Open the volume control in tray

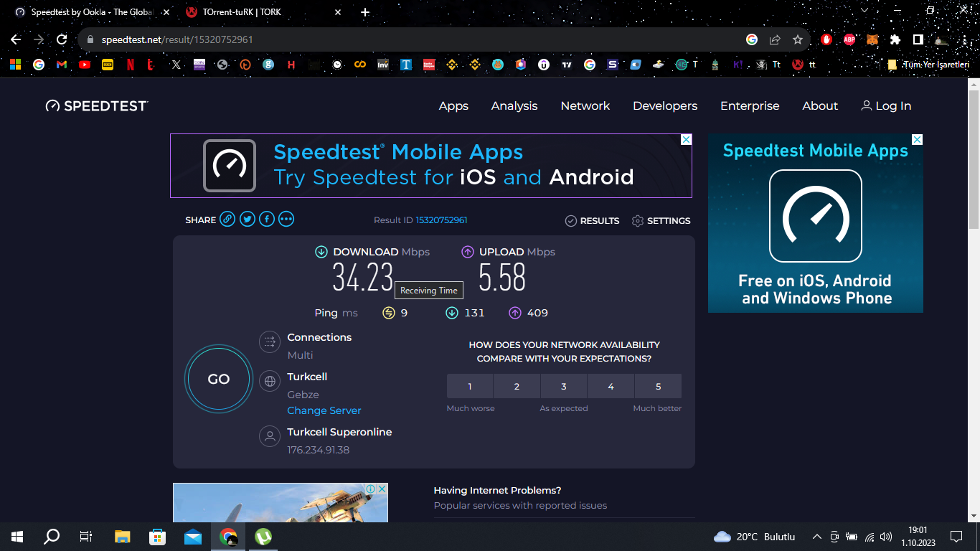[886, 537]
